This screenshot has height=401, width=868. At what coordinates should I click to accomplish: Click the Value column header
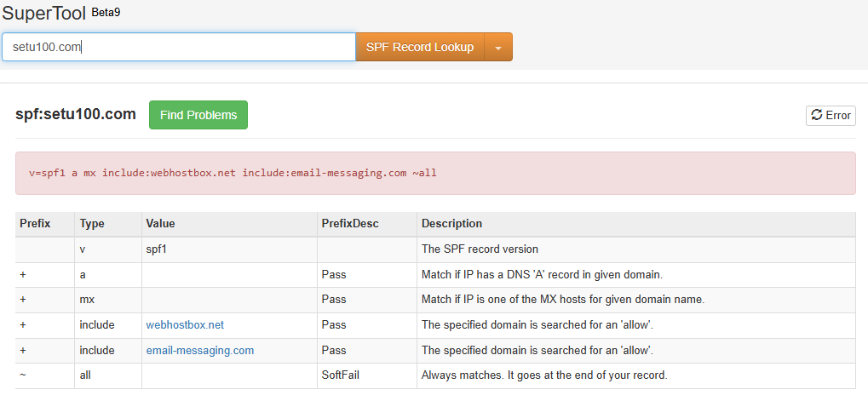pos(160,224)
